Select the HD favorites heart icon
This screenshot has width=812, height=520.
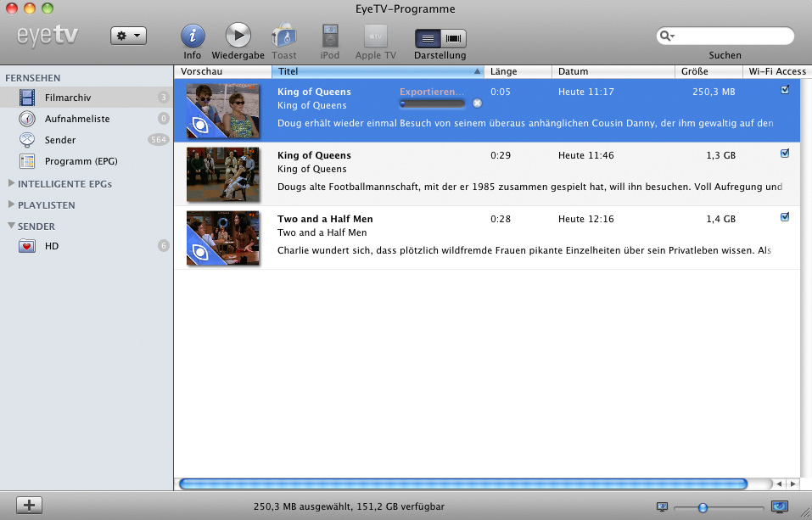pyautogui.click(x=27, y=246)
